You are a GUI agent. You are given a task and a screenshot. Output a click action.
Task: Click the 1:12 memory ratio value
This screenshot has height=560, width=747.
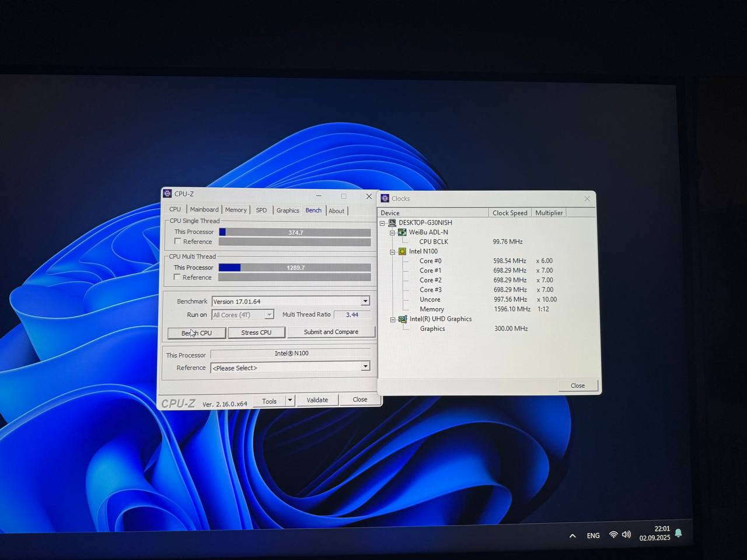tap(543, 309)
